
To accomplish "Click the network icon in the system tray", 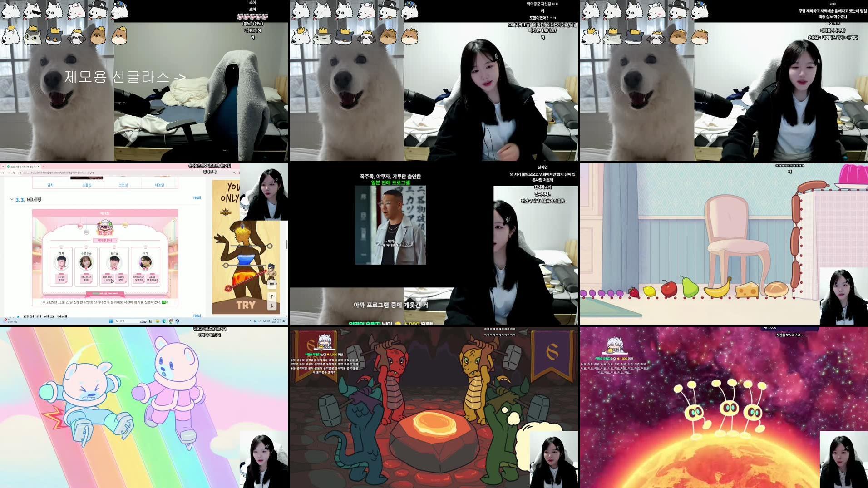I will (265, 320).
